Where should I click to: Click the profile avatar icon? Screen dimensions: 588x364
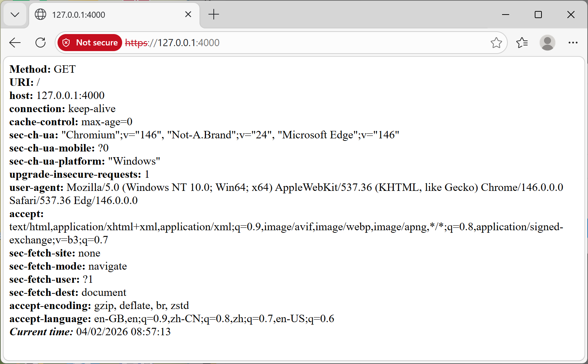[x=547, y=43]
